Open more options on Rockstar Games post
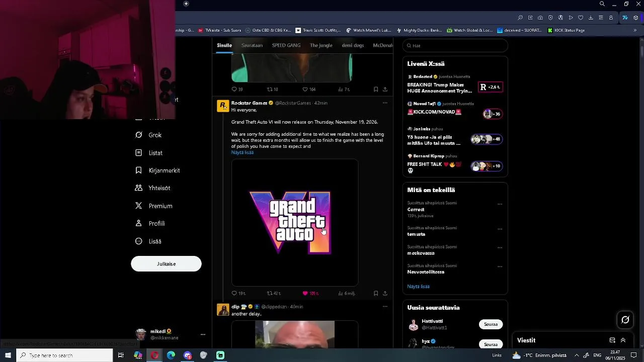The height and width of the screenshot is (362, 644). 385,103
